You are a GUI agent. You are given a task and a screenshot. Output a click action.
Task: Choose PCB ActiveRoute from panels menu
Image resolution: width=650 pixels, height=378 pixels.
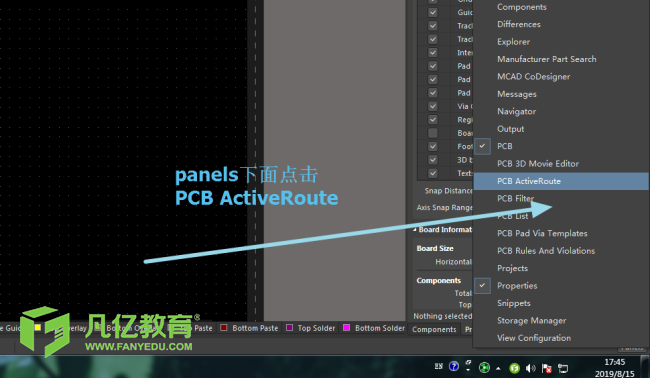pyautogui.click(x=561, y=181)
